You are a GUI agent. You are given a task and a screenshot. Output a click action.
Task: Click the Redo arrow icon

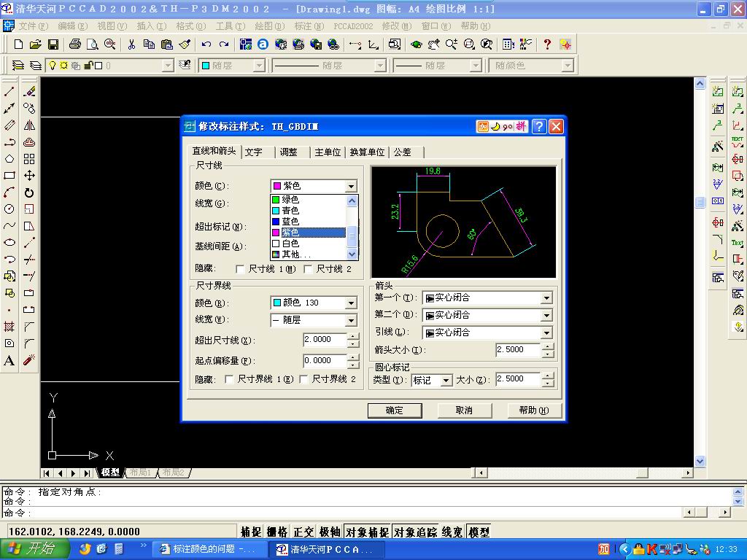(x=223, y=44)
